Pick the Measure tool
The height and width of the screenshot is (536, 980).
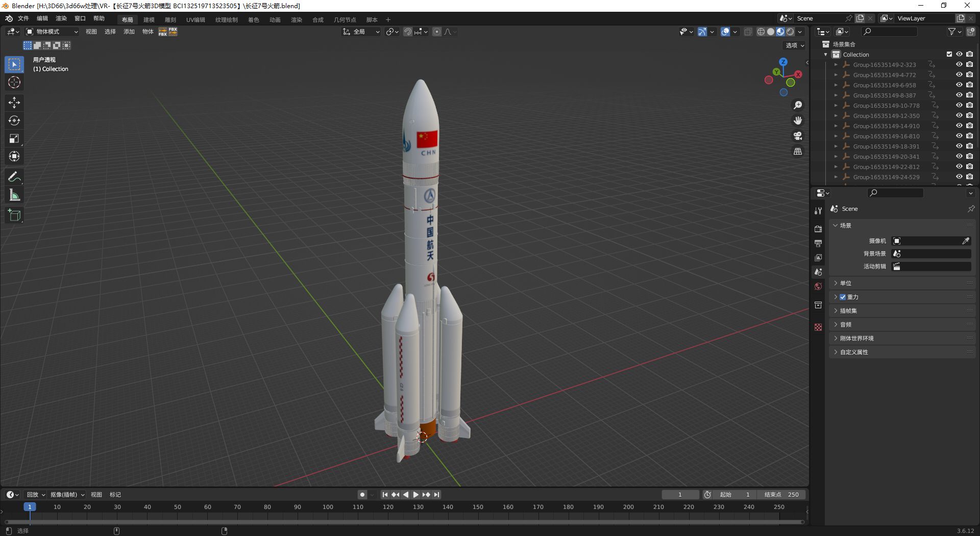14,194
